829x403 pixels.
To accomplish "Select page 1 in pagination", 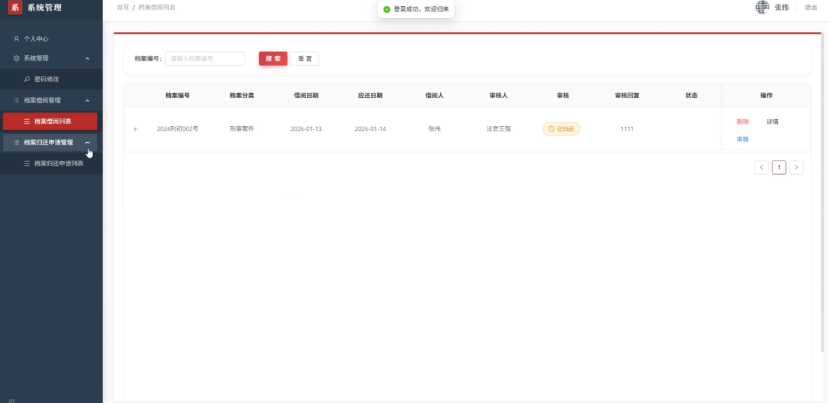I will click(779, 168).
